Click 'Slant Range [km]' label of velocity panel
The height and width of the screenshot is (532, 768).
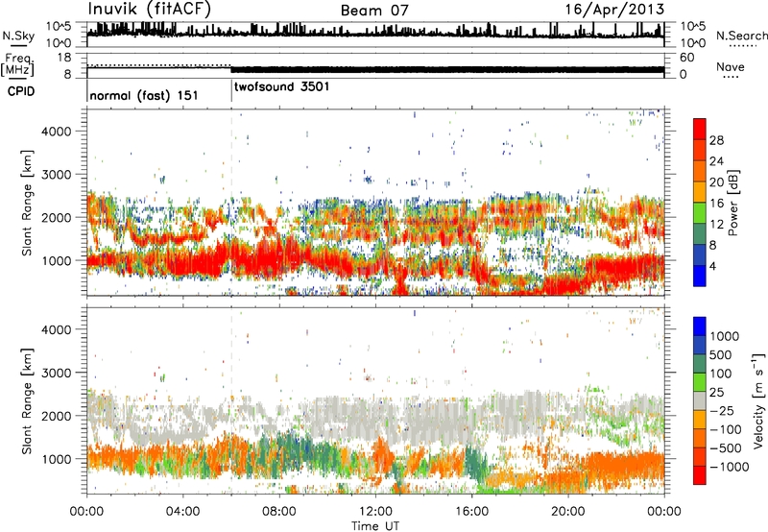[27, 400]
